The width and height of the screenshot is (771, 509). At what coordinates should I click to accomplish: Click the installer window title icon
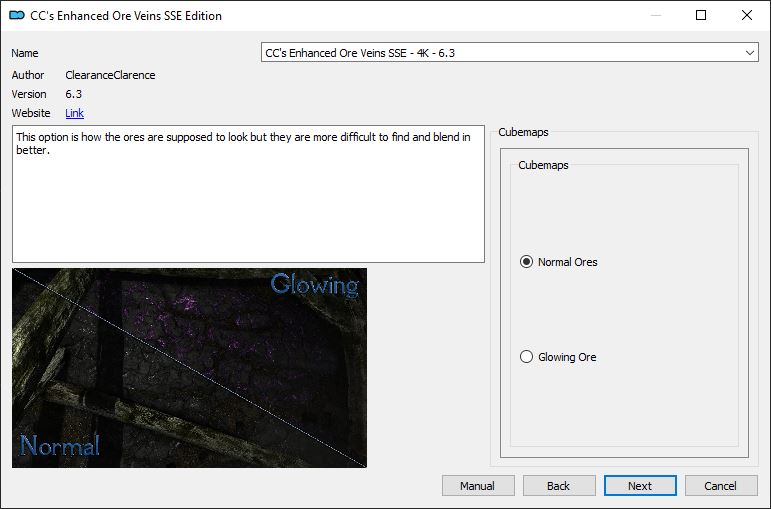tap(17, 15)
